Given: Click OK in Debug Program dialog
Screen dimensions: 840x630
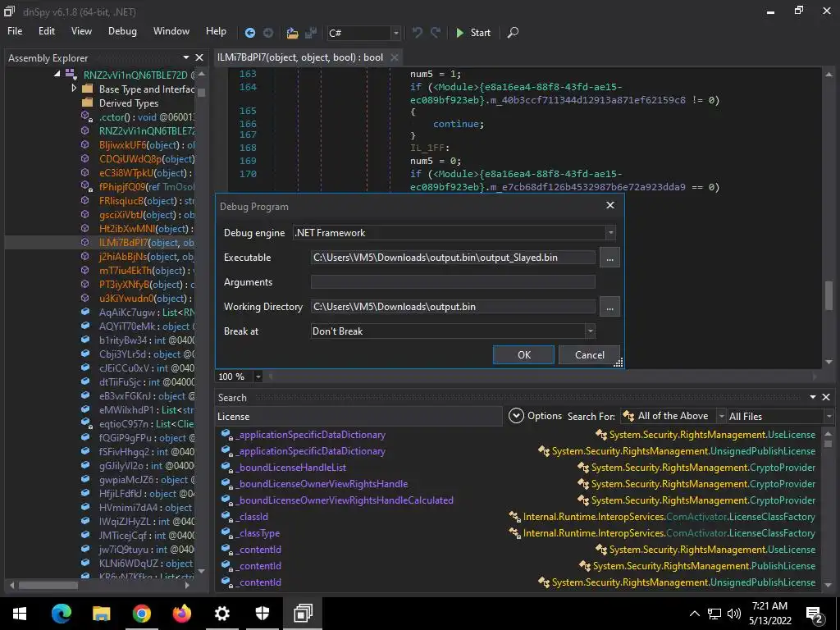Looking at the screenshot, I should click(523, 355).
